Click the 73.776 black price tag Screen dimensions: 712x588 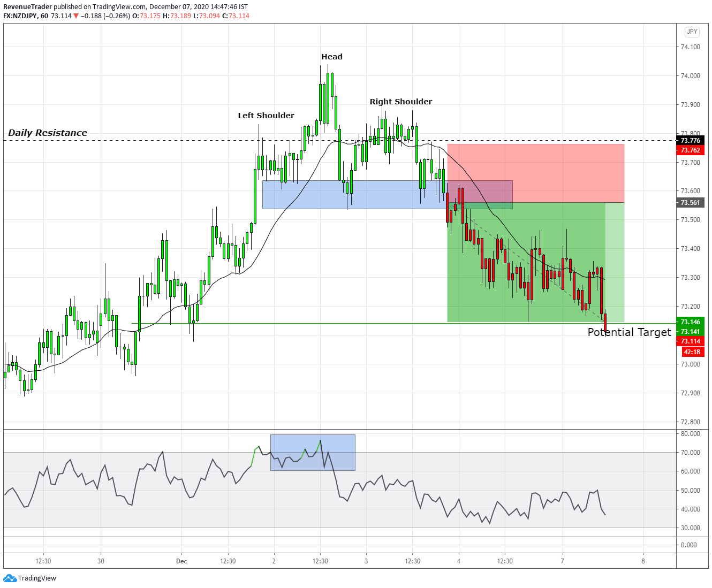tap(691, 141)
